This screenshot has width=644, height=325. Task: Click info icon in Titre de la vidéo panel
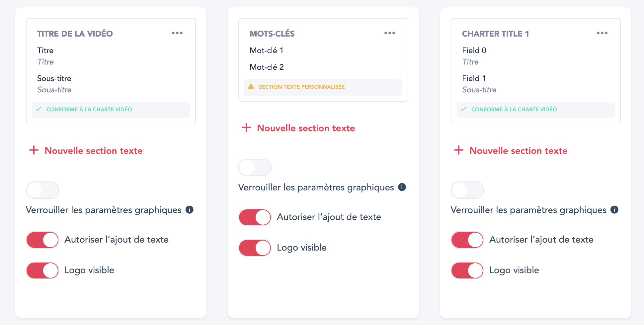(x=190, y=210)
